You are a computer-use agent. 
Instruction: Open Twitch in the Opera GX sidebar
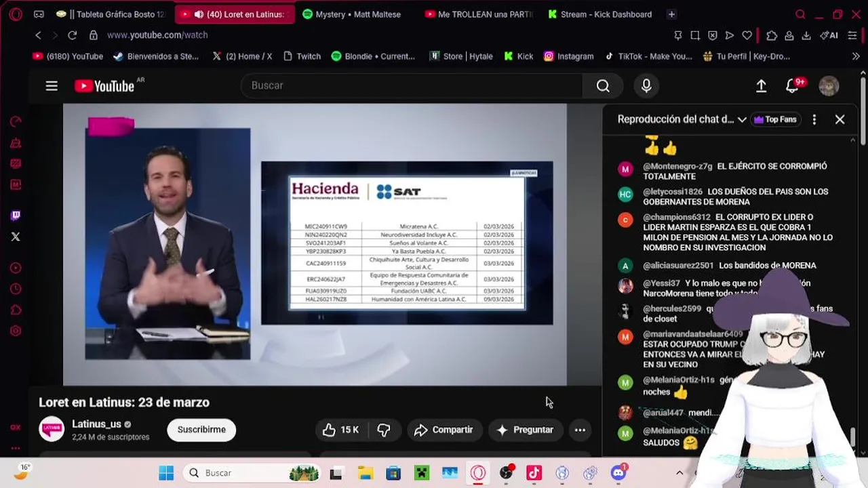[16, 216]
